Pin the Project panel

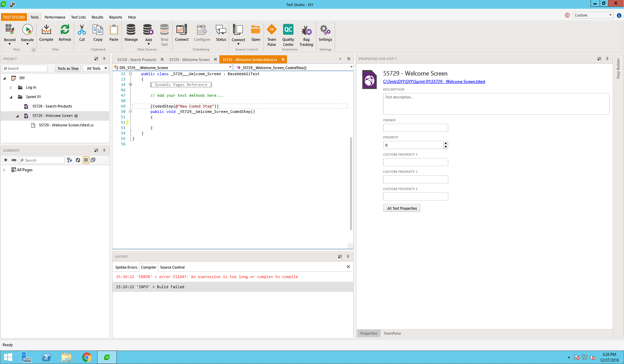[x=104, y=59]
